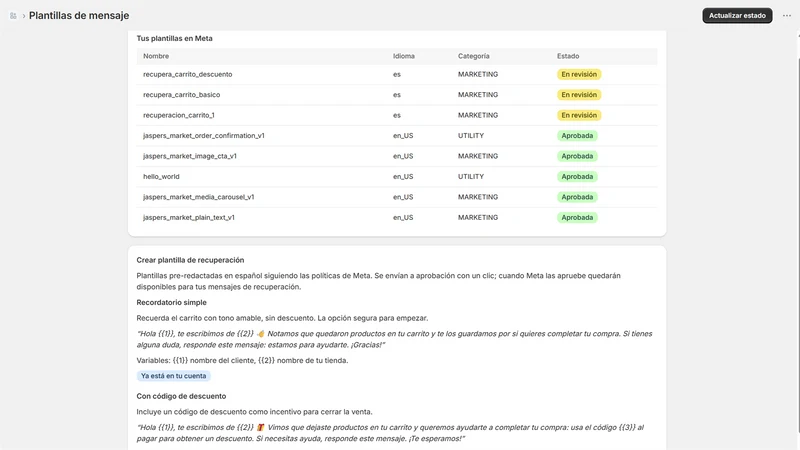Open the three-dot more actions menu

point(787,15)
